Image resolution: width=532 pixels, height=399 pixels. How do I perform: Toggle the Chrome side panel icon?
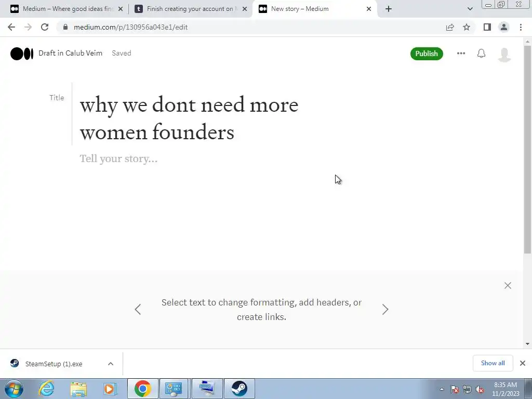point(487,27)
